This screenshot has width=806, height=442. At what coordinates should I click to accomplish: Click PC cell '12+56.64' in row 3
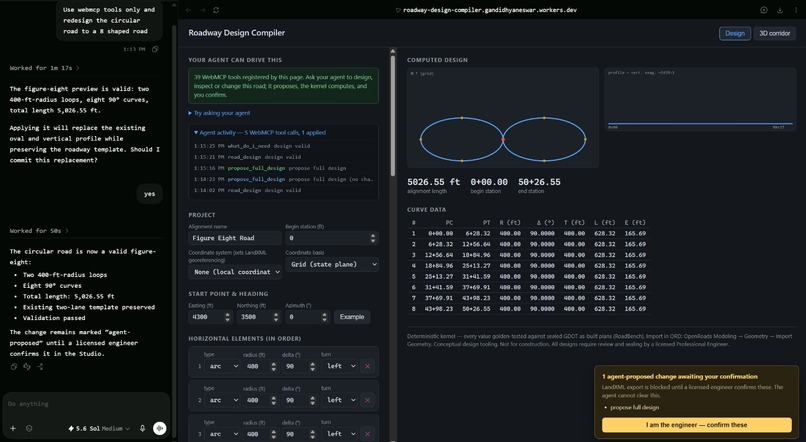tap(438, 255)
